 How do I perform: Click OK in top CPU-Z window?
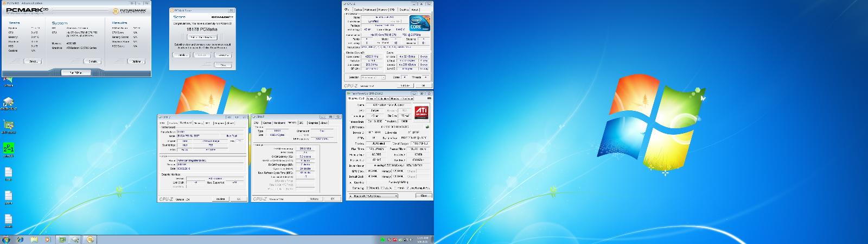coord(423,85)
